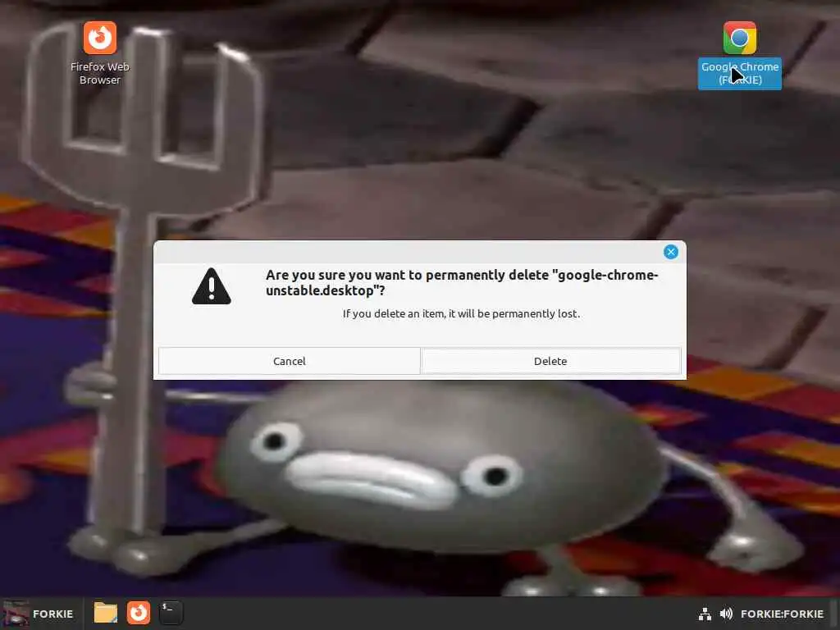Image resolution: width=840 pixels, height=630 pixels.
Task: Confirm deletion with the Delete button
Action: (x=550, y=361)
